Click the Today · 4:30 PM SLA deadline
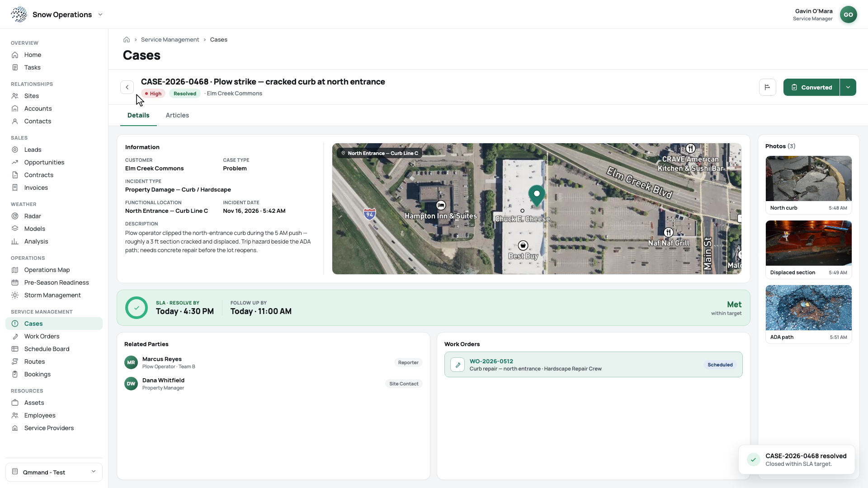This screenshot has width=868, height=488. (x=185, y=311)
